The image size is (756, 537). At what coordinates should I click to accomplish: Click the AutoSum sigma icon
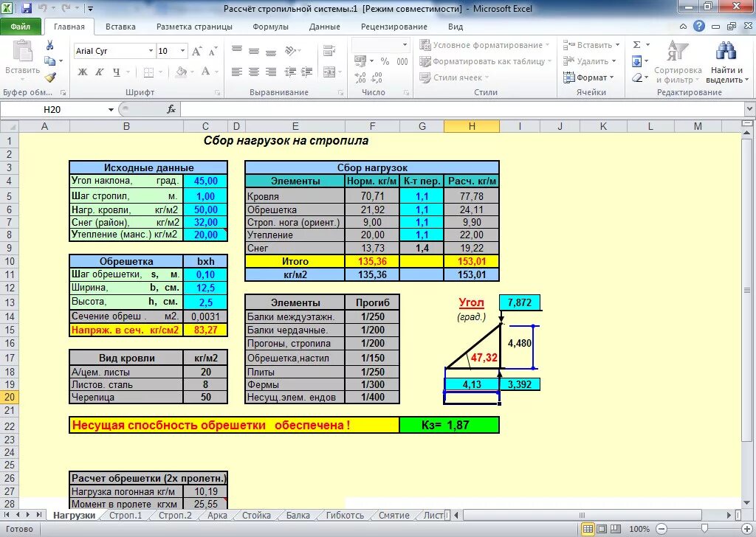point(636,45)
